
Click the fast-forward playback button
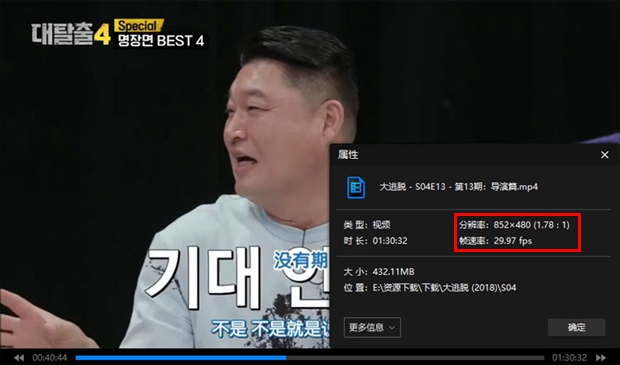[x=601, y=358]
